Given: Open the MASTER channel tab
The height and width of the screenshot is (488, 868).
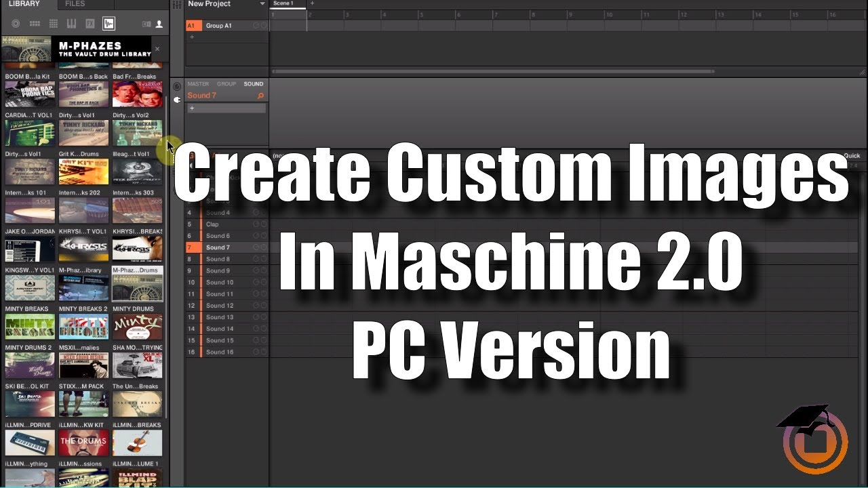Looking at the screenshot, I should (198, 84).
